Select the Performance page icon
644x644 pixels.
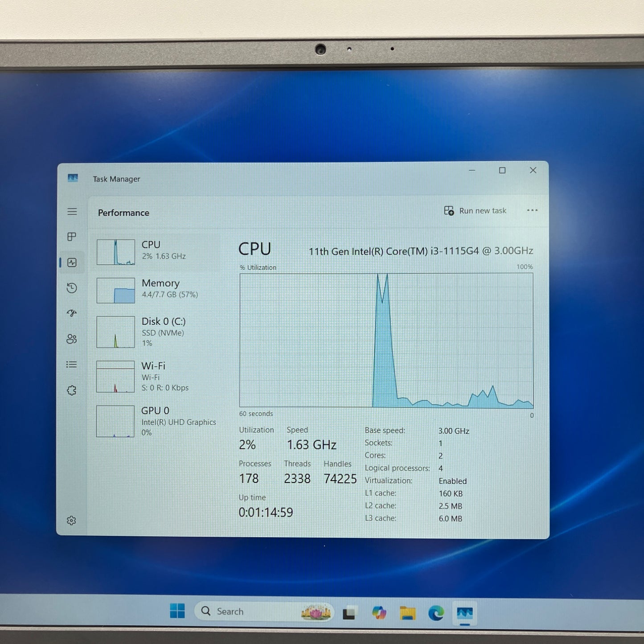point(72,263)
